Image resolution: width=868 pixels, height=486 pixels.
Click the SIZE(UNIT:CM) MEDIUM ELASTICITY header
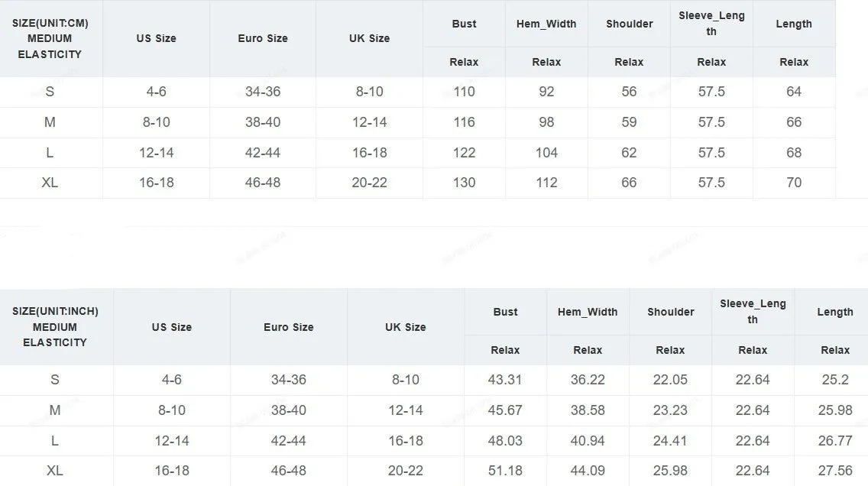coord(50,39)
